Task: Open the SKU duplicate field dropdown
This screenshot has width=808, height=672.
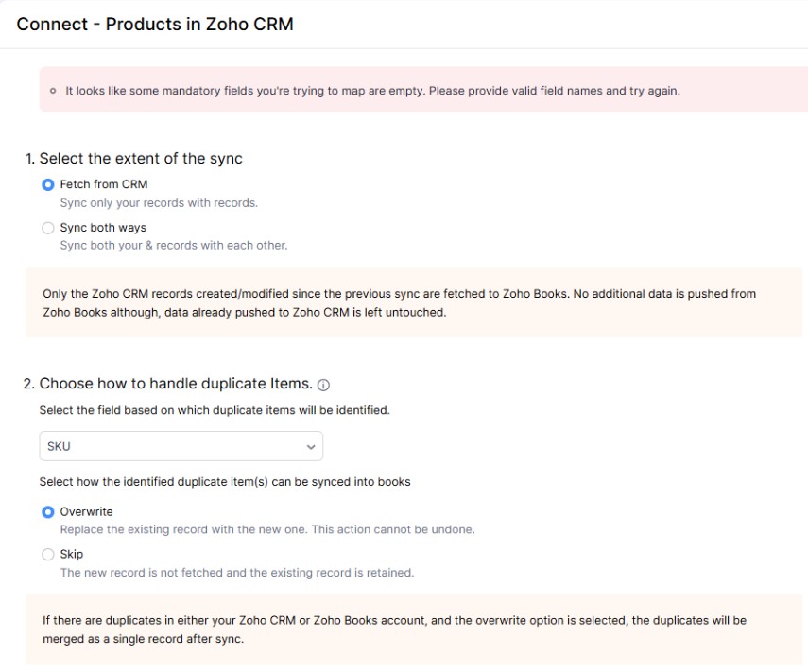Action: point(181,446)
